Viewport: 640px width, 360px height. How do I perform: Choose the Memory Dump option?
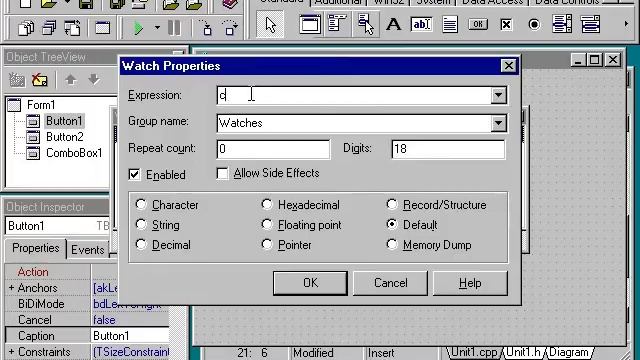tap(392, 244)
